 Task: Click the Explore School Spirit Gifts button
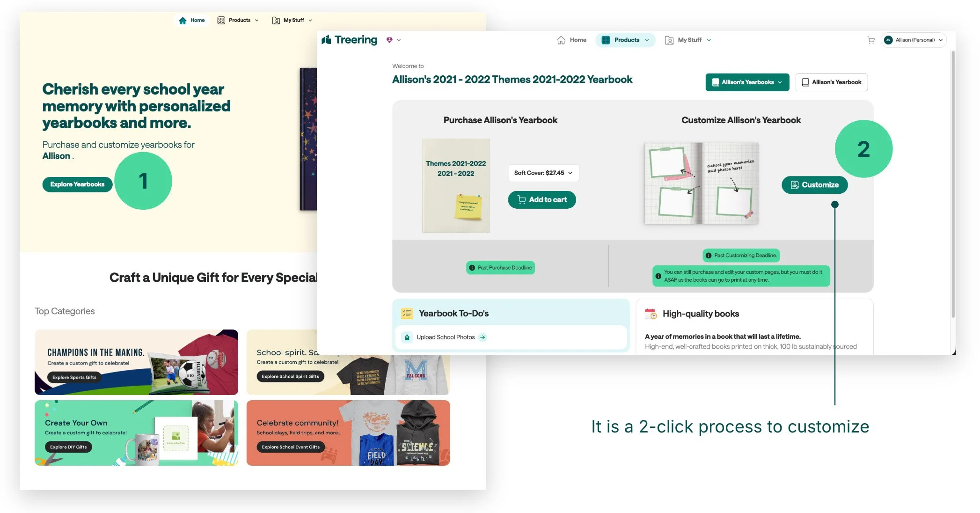click(290, 376)
